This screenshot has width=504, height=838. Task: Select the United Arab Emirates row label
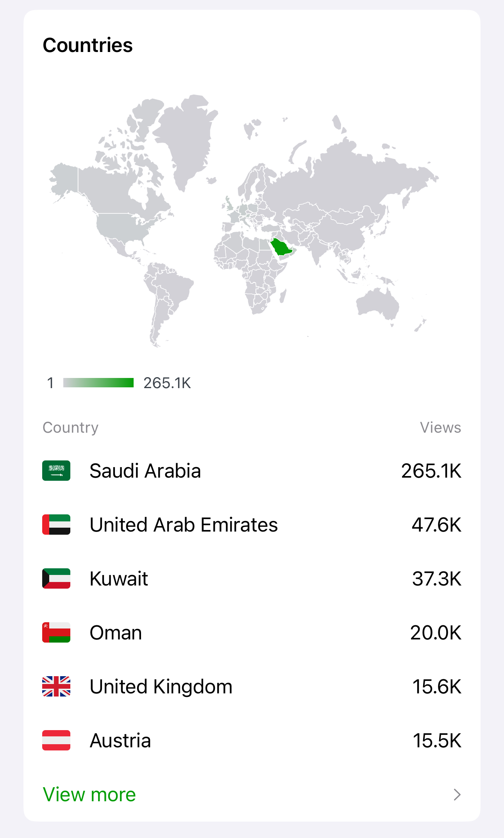[x=184, y=525]
